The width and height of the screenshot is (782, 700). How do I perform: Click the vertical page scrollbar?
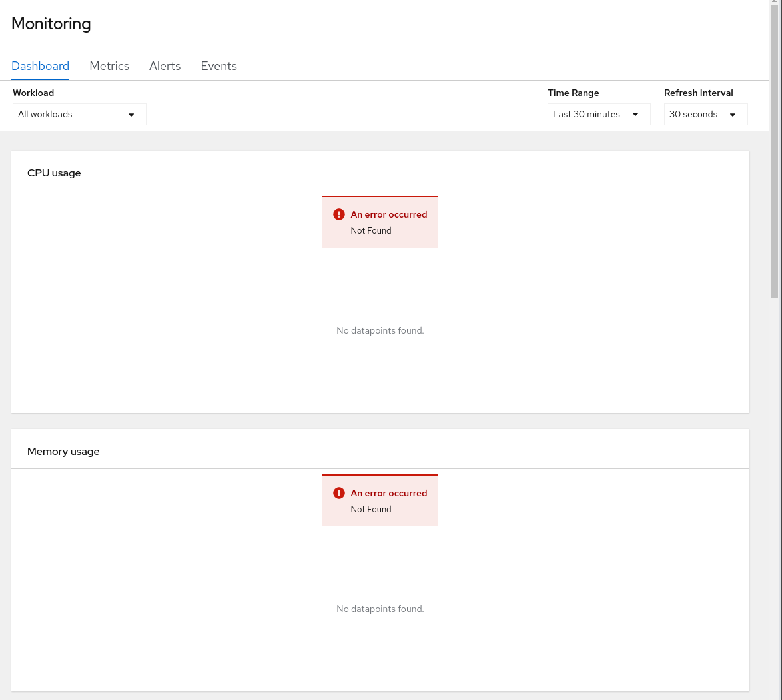[774, 153]
